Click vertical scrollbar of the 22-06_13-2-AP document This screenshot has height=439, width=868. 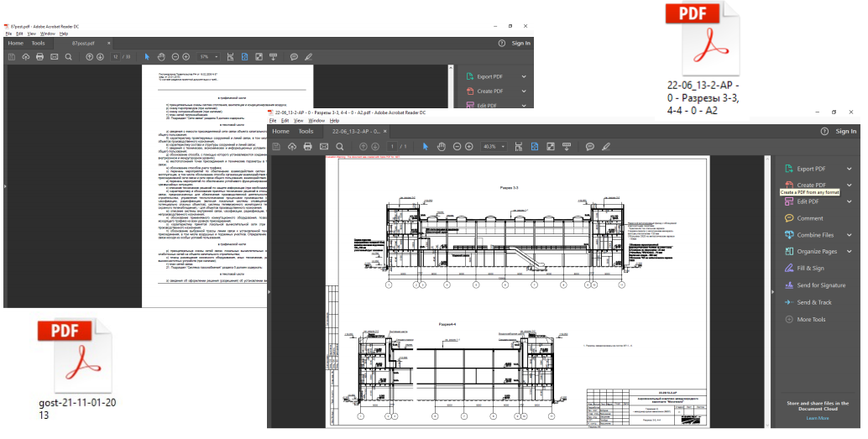point(767,290)
